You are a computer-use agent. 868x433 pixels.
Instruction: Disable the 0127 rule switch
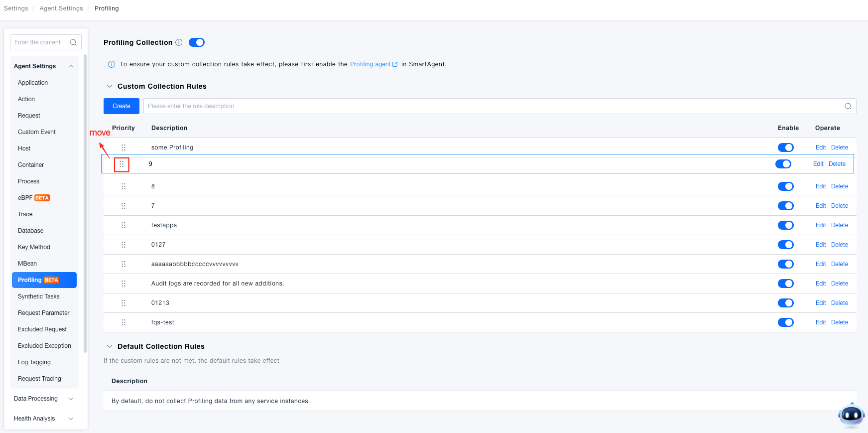pos(786,245)
